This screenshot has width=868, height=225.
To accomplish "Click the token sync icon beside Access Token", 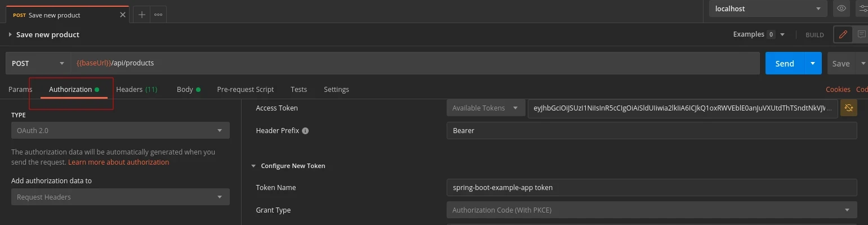I will 849,108.
